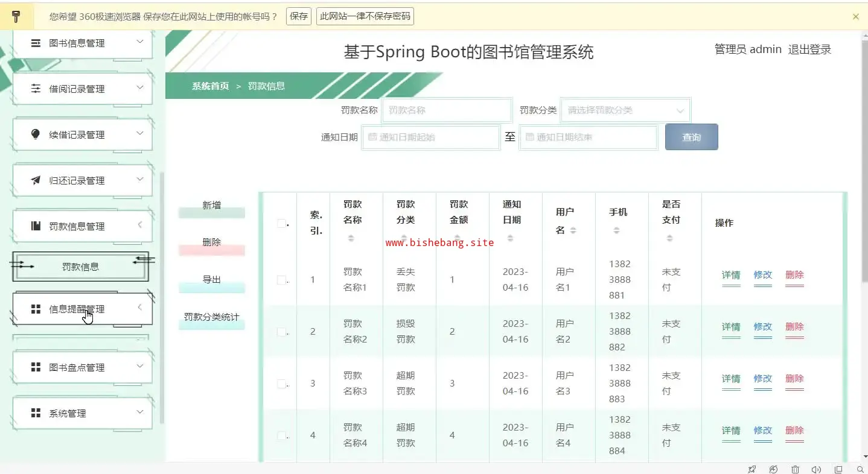
Task: Toggle the select-all checkbox in table header
Action: pyautogui.click(x=281, y=223)
